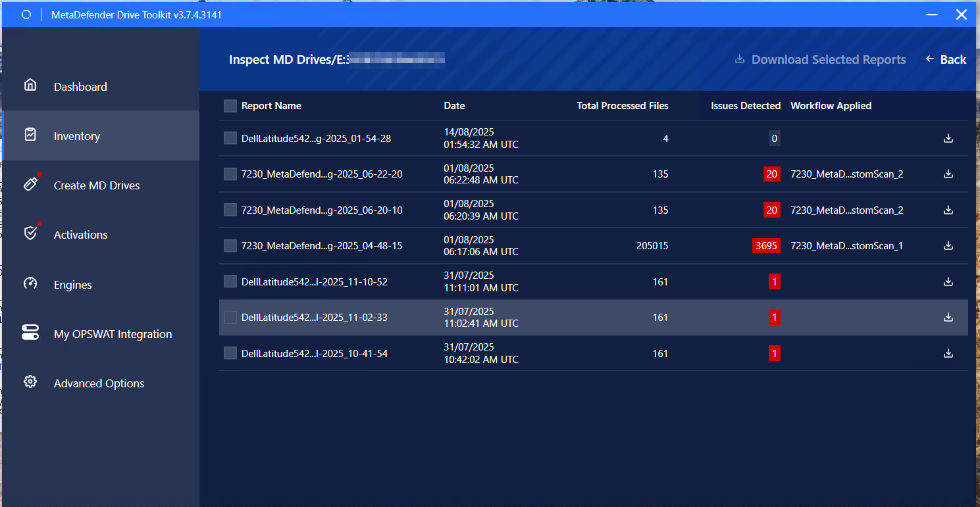
Task: Check the box for DellLatitude542...I-2025_10-41-54
Action: [x=230, y=353]
